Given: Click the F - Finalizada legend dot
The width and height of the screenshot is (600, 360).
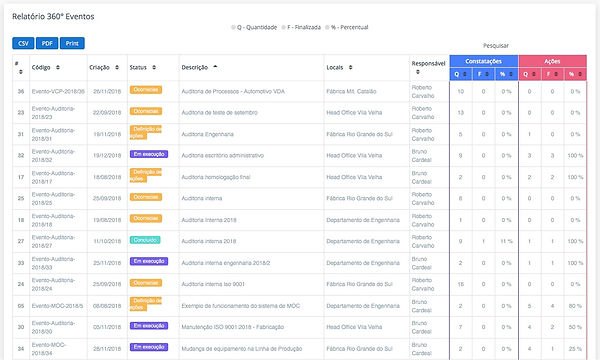Looking at the screenshot, I should pos(284,27).
